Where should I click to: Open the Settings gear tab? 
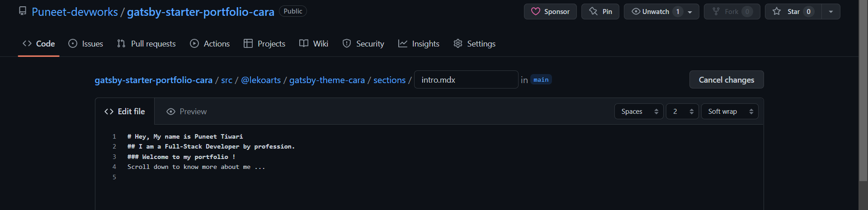click(474, 43)
